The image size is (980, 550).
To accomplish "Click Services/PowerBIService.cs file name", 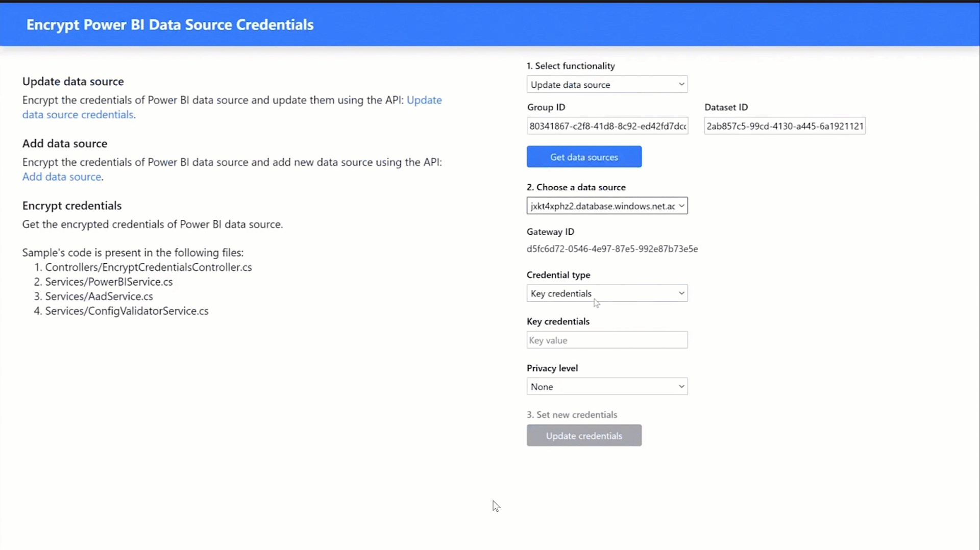I will click(x=109, y=282).
